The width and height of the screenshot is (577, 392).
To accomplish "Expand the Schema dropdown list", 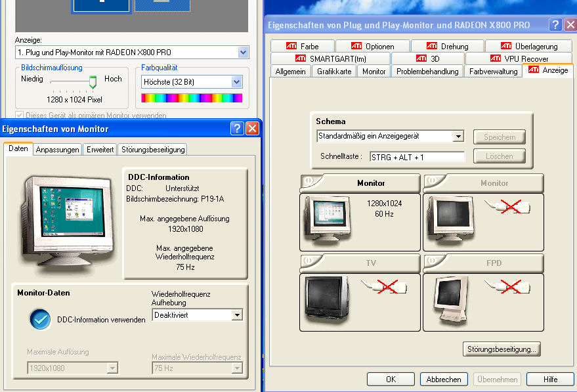I will (x=458, y=137).
